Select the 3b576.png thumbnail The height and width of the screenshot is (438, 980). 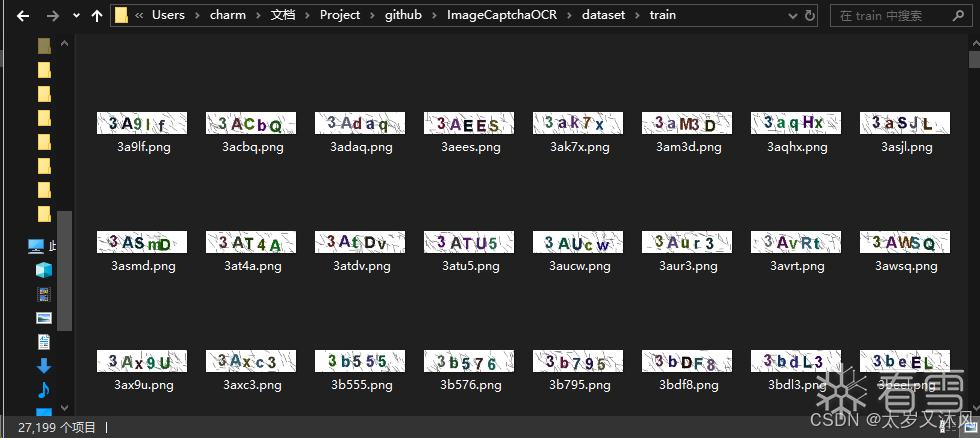[x=469, y=361]
